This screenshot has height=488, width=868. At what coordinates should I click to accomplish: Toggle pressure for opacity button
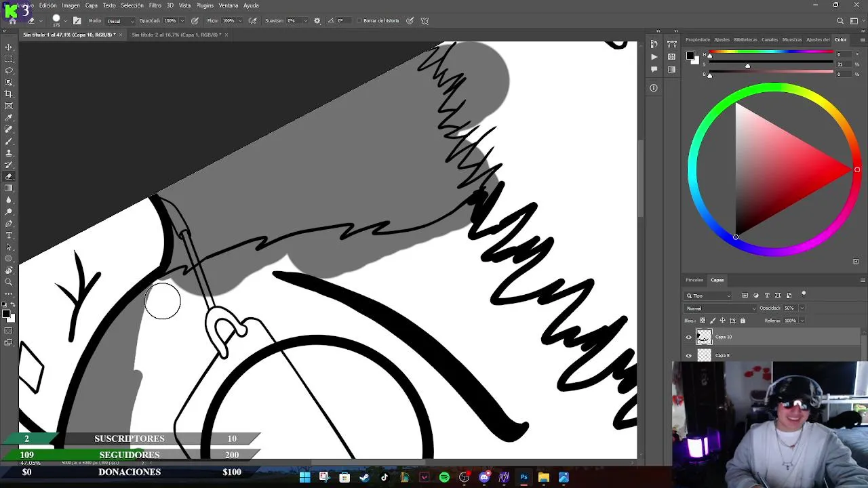click(x=195, y=20)
